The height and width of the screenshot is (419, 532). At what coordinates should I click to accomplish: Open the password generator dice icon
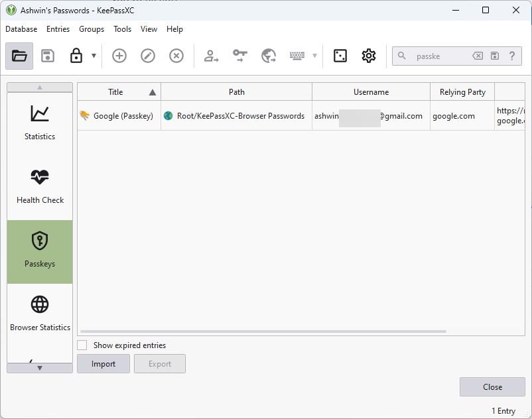pos(340,56)
